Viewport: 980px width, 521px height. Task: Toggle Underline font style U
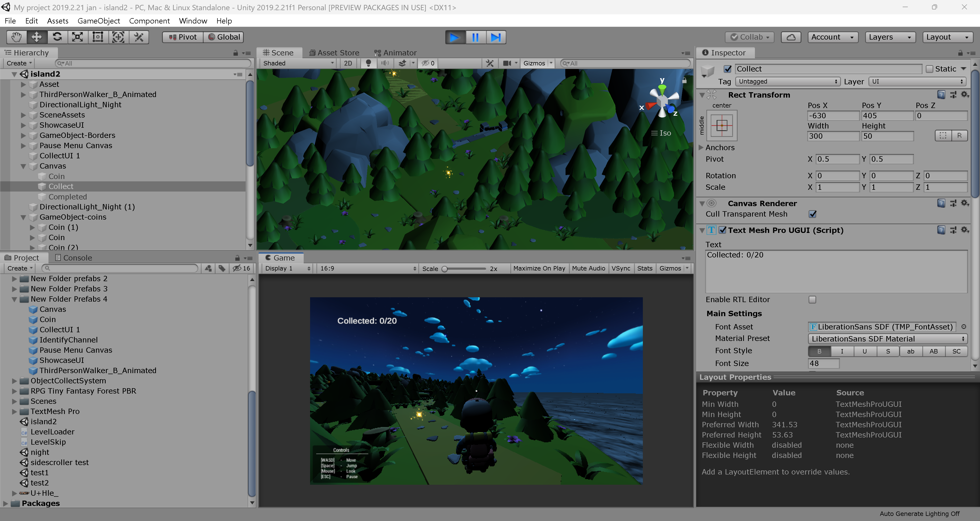click(x=865, y=351)
